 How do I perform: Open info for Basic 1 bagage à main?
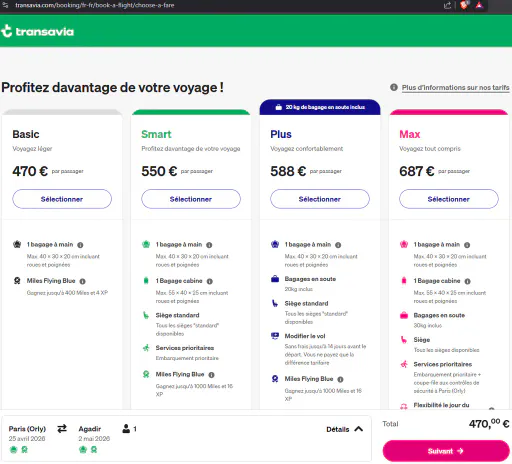(80, 245)
